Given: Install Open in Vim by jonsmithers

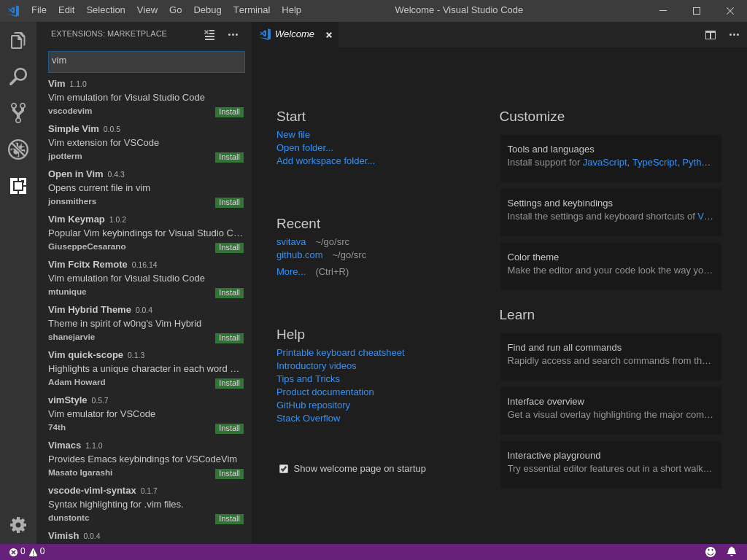Looking at the screenshot, I should (x=229, y=203).
